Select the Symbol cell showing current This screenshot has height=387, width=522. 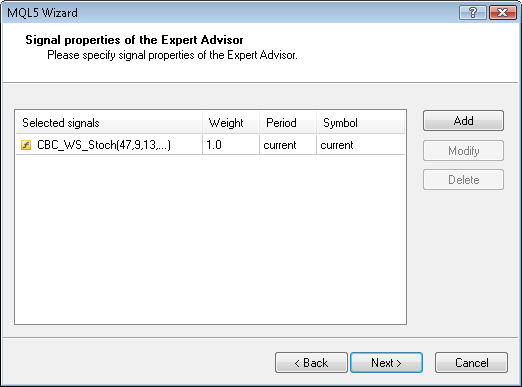(x=361, y=145)
